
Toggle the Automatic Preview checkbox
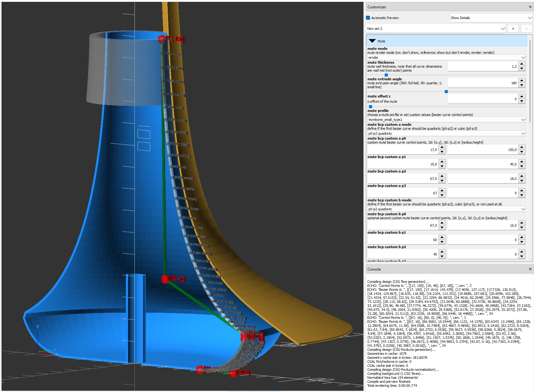coord(368,18)
